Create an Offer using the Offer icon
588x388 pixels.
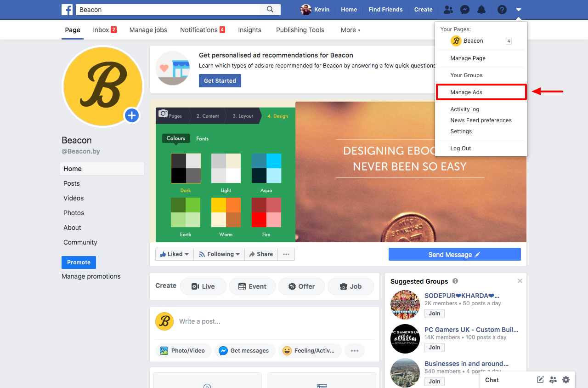[301, 286]
